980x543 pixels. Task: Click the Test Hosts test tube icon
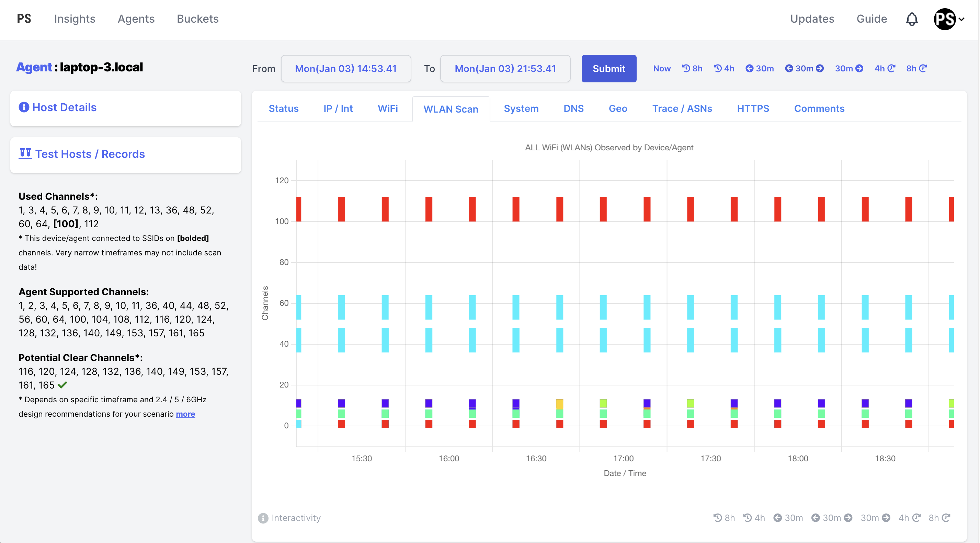point(25,154)
